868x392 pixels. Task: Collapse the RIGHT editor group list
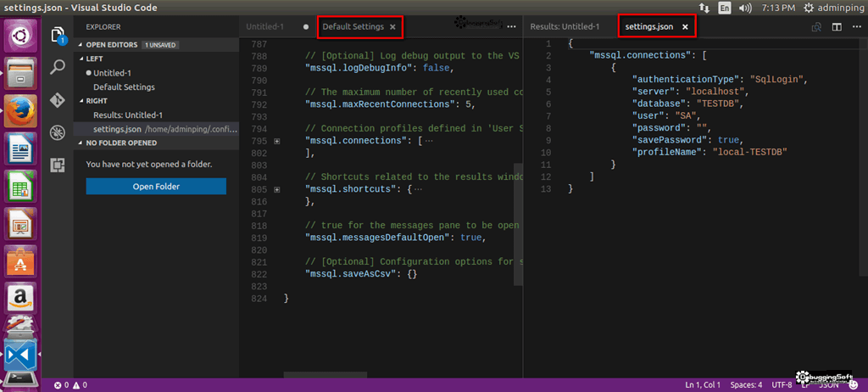(x=97, y=101)
